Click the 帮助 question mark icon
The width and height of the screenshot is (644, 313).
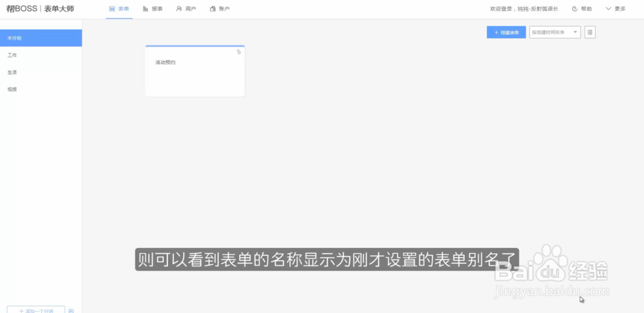coord(574,8)
